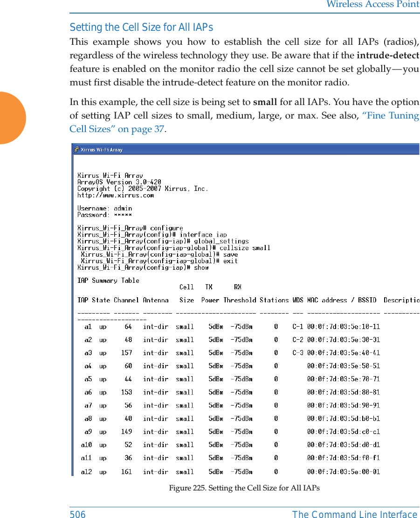
Task: Select the Setting the Cell Size heading
Action: click(141, 27)
